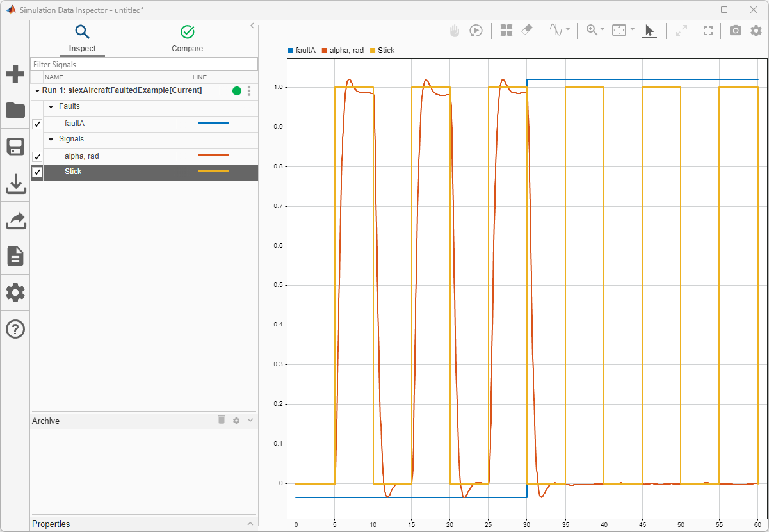769x532 pixels.
Task: Collapse the left panel with chevron
Action: click(x=252, y=26)
